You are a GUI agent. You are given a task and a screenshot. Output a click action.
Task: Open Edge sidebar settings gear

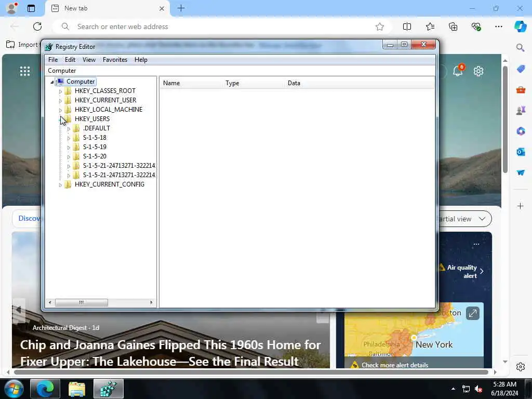pyautogui.click(x=521, y=367)
